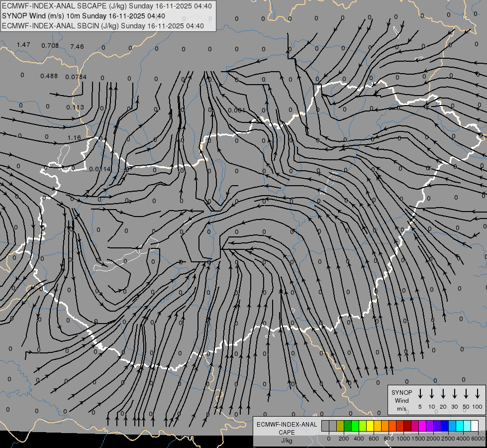Screen dimensions: 487x448
Task: Pick the brick red swatch left of 1000
Action: (400, 426)
